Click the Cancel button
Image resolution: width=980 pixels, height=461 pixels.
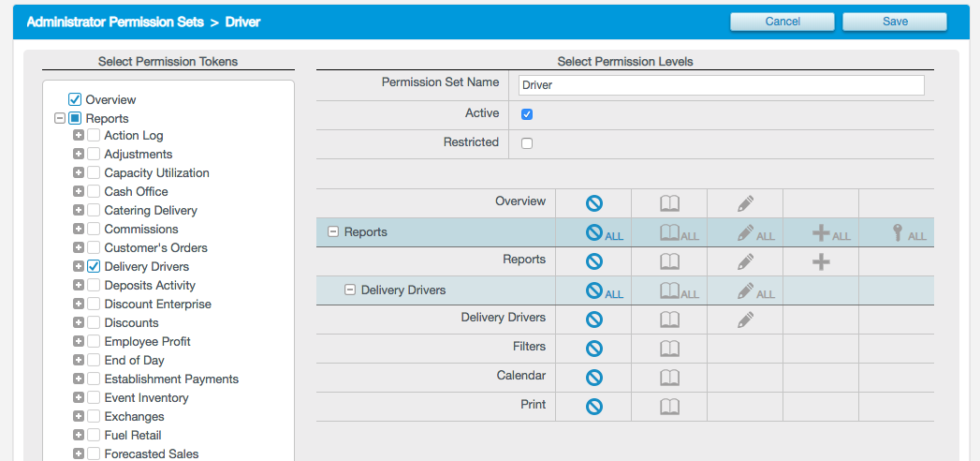coord(783,22)
